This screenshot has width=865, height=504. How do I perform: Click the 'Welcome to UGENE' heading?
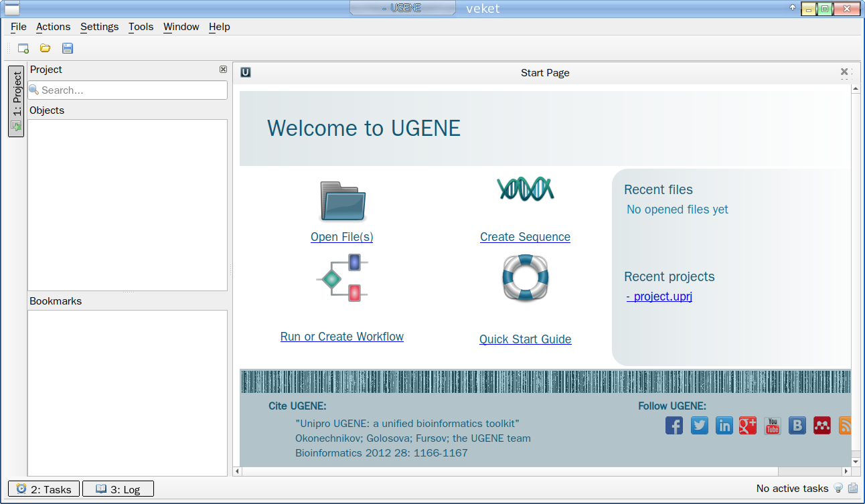(364, 128)
